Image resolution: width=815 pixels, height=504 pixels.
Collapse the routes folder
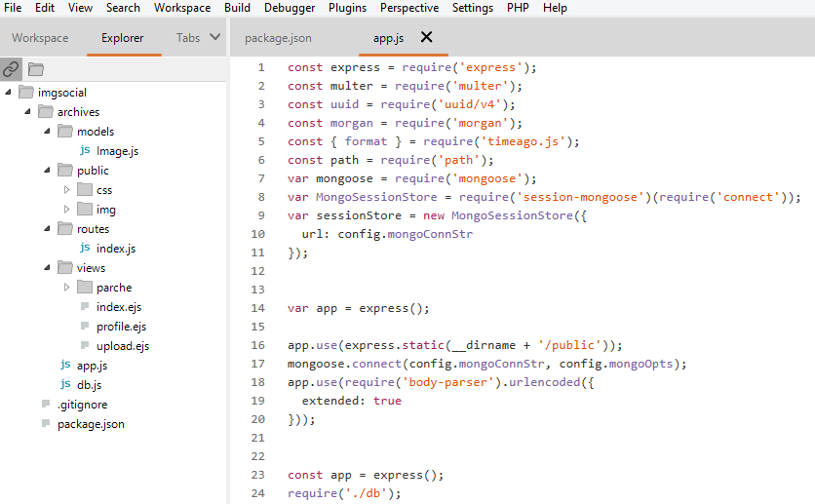pos(47,229)
